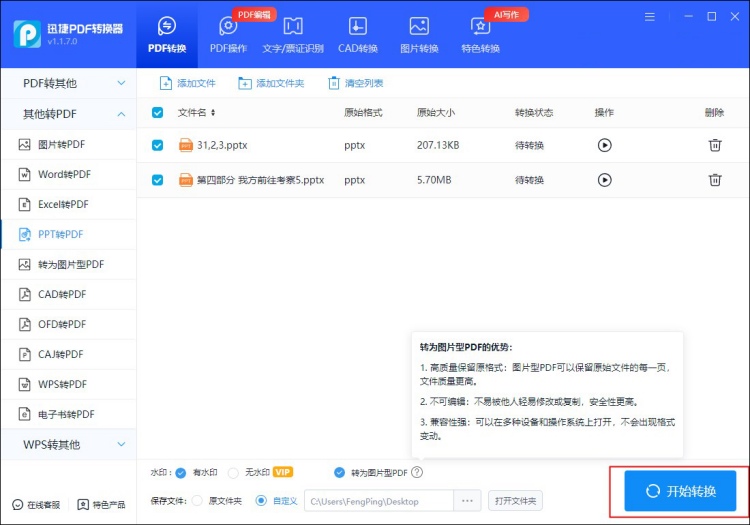The width and height of the screenshot is (750, 525).
Task: Open the 文字/票证识别 tab
Action: click(x=293, y=34)
